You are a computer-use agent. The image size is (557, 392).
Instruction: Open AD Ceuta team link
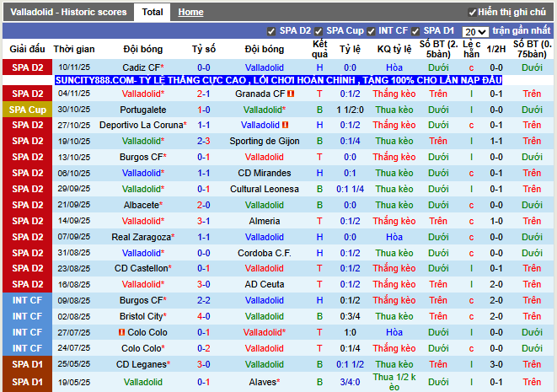[x=265, y=284]
